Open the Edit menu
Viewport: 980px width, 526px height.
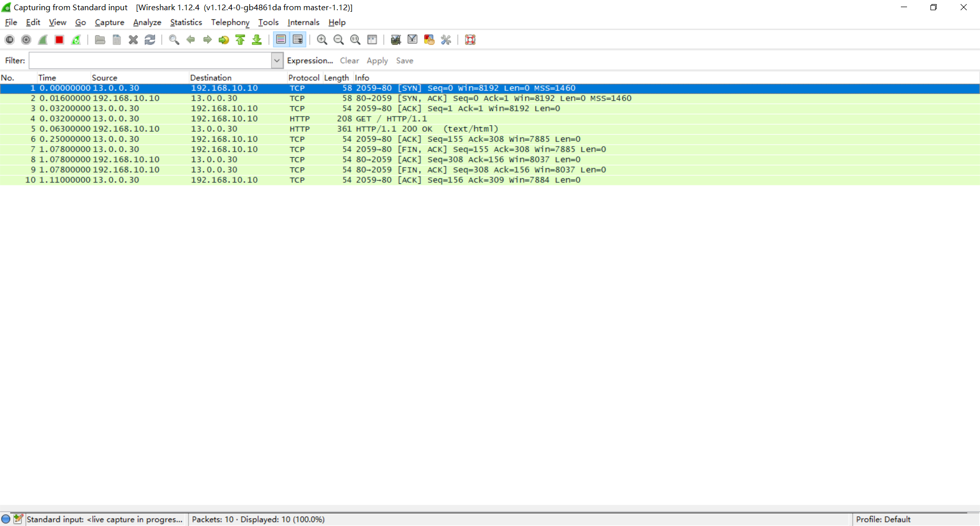pos(33,22)
